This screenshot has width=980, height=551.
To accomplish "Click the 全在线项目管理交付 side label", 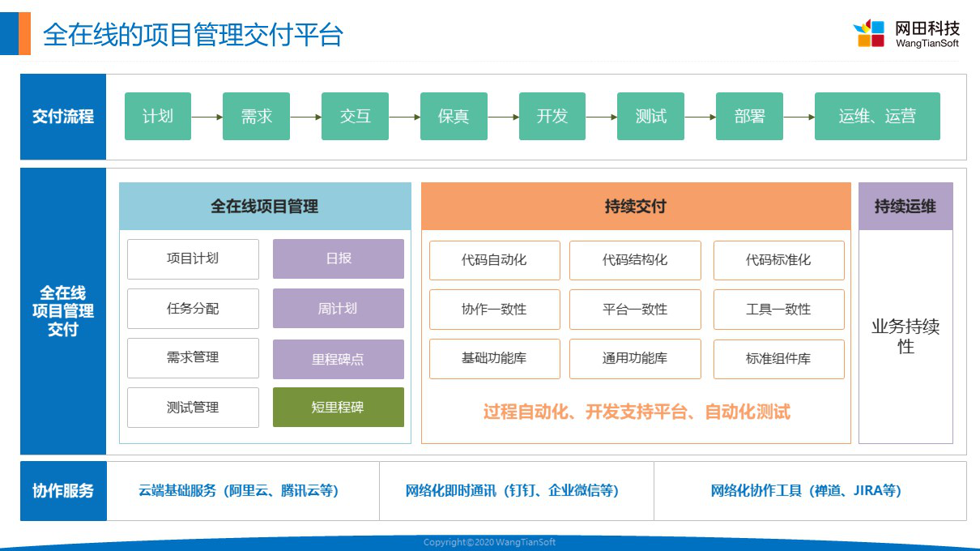I will [x=63, y=311].
